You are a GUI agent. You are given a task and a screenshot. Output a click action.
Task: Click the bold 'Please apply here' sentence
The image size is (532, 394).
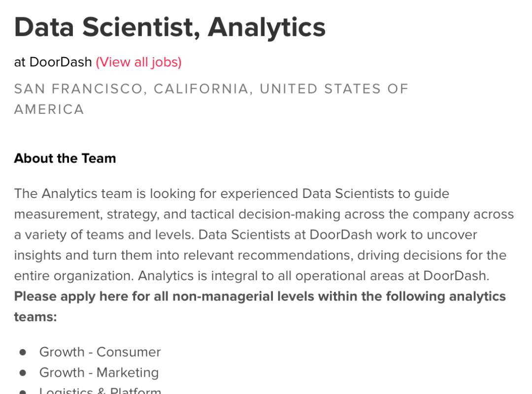click(260, 296)
